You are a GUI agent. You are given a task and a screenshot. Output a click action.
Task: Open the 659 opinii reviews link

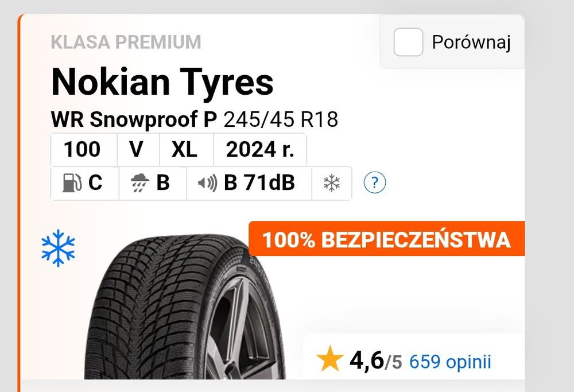pos(451,362)
